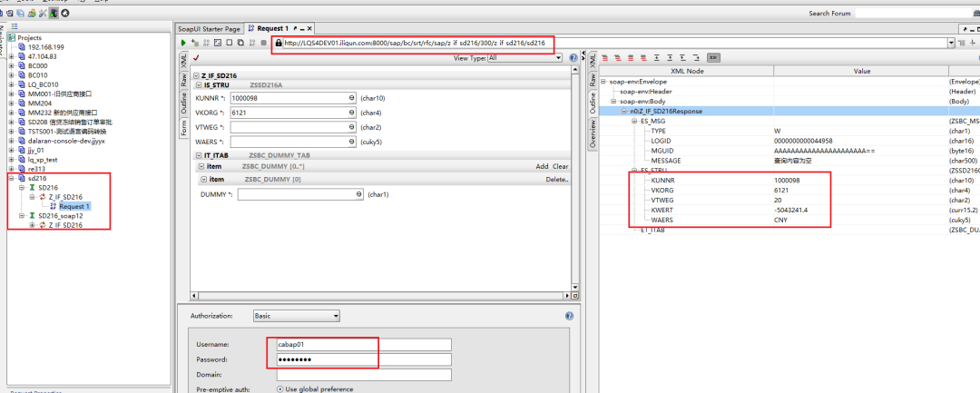The image size is (980, 393).
Task: Open the request Outline side tab
Action: click(x=183, y=103)
